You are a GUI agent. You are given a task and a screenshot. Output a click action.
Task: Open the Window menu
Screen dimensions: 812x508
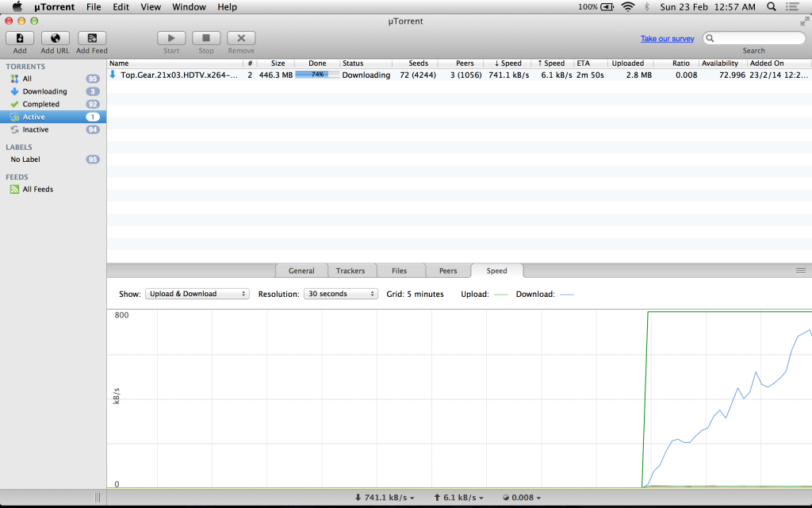point(189,6)
